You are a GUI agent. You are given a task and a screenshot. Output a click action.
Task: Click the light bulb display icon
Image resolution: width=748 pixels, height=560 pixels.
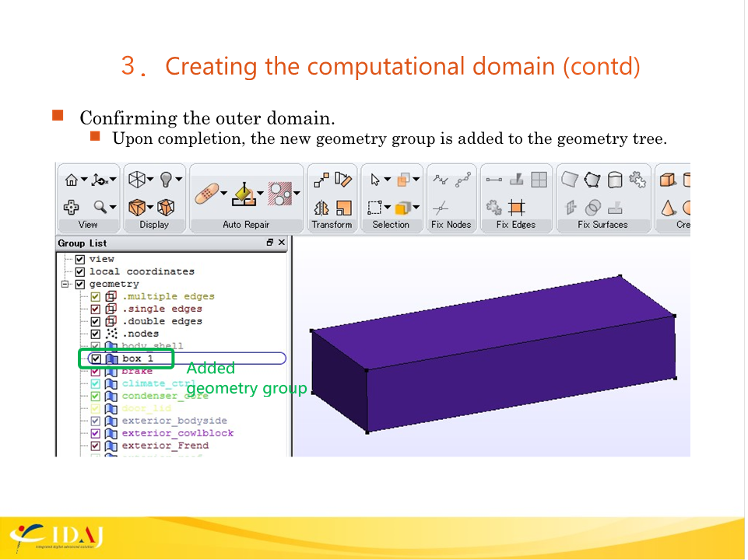[166, 180]
